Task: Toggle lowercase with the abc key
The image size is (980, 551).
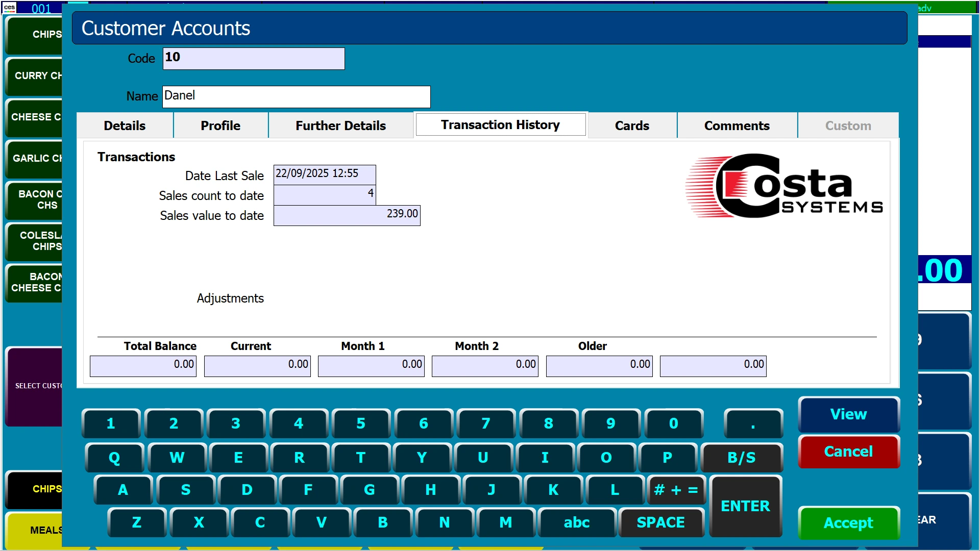Action: (576, 522)
